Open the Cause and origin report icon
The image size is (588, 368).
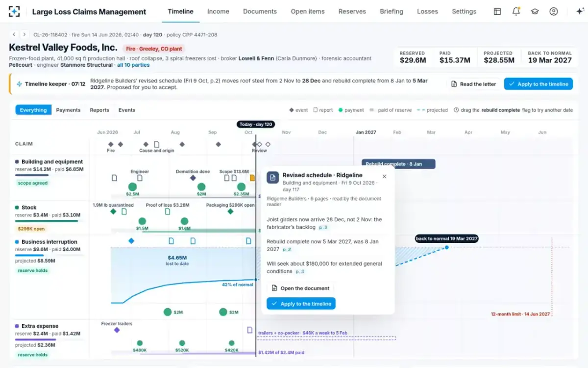(x=157, y=144)
